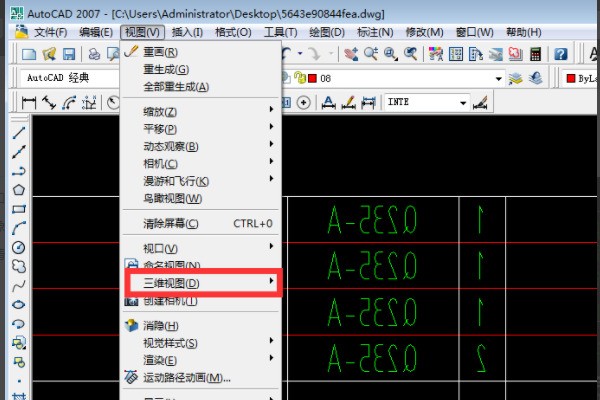Choose 重生成(G) menu entry
This screenshot has width=600, height=400.
[x=201, y=69]
